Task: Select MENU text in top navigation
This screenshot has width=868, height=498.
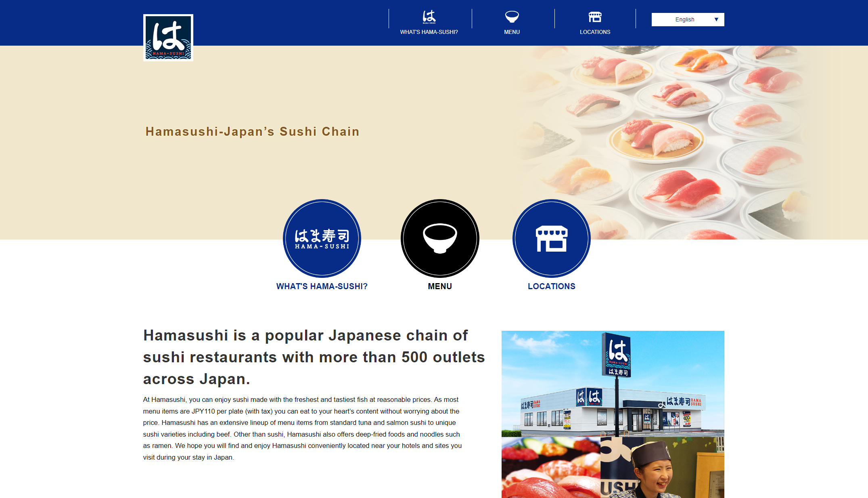Action: (512, 32)
